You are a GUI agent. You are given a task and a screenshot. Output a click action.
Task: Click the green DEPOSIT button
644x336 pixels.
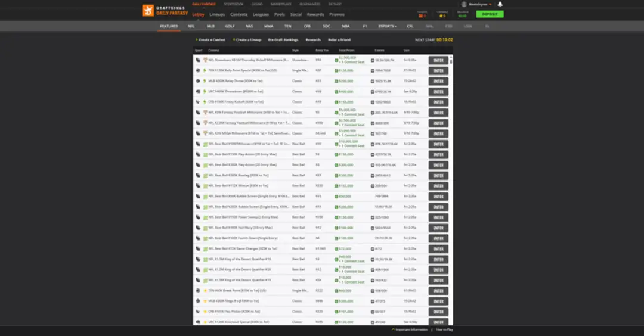coord(490,14)
